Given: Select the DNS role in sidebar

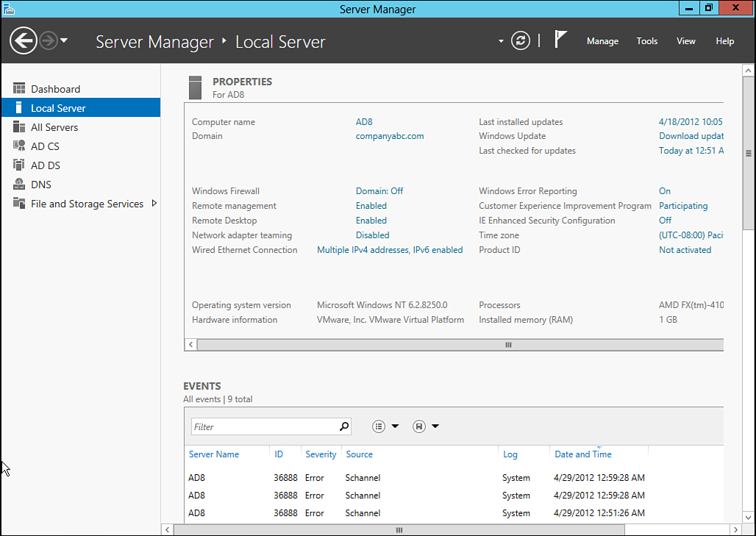Looking at the screenshot, I should pos(40,185).
